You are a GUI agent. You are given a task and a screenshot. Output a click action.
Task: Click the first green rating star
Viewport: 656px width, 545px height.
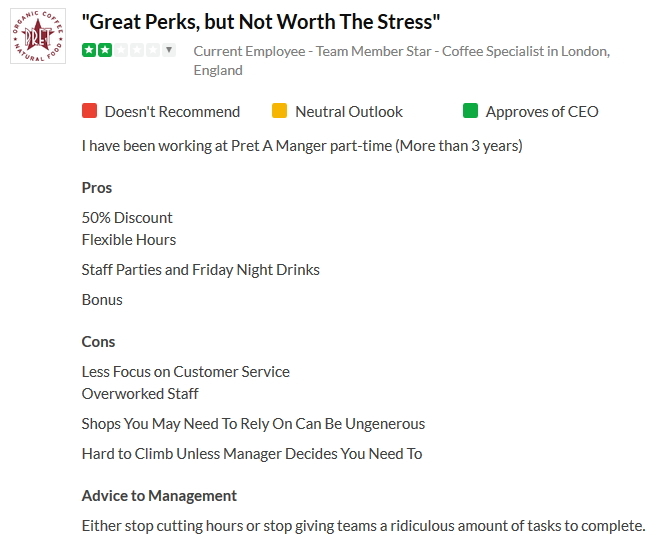(x=90, y=50)
